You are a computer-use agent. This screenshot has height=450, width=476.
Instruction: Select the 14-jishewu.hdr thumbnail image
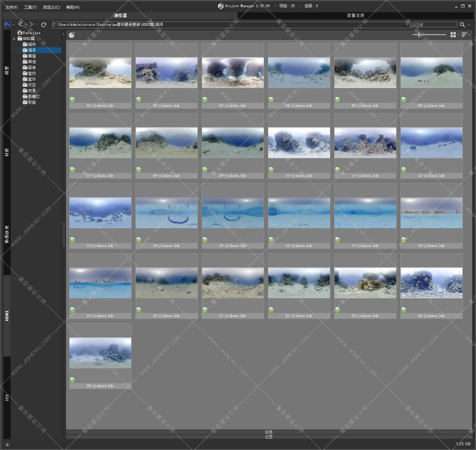click(167, 213)
